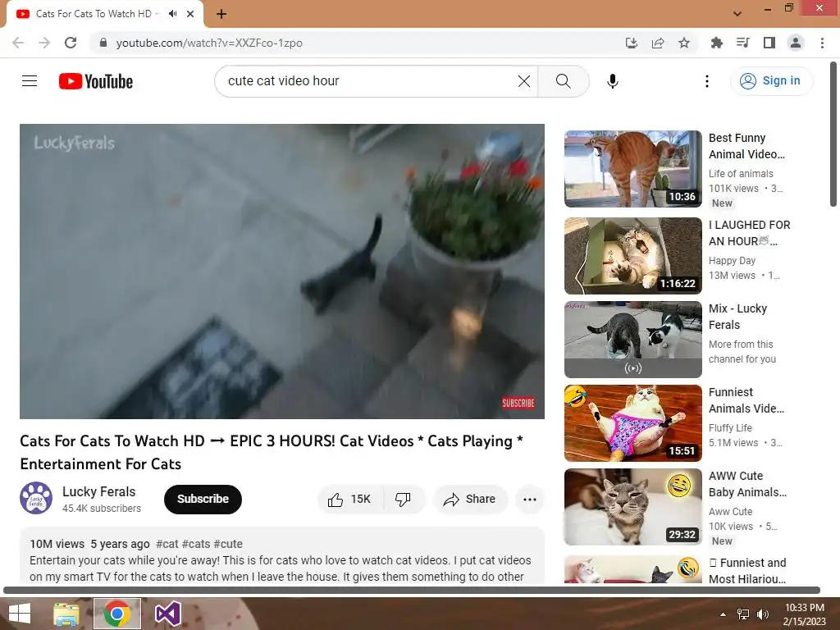Click the video player area
Image resolution: width=840 pixels, height=630 pixels.
(x=282, y=271)
